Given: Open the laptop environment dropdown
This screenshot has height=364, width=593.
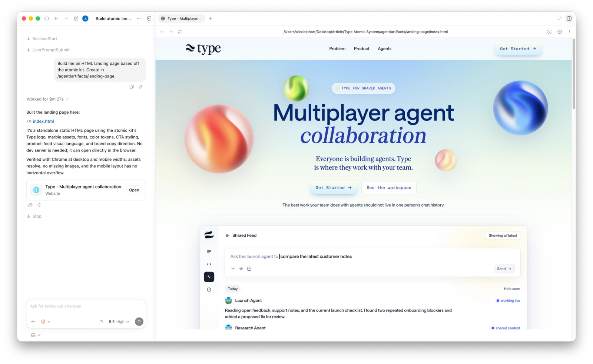Looking at the screenshot, I should click(x=36, y=335).
